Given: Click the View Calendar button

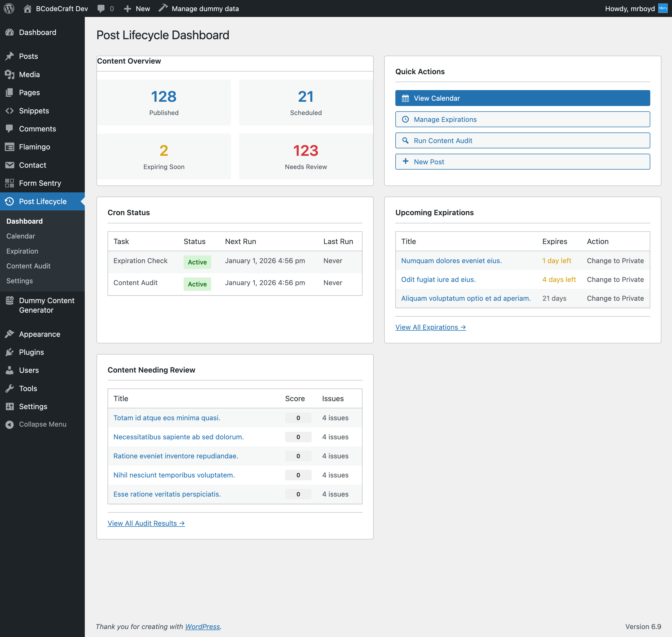Looking at the screenshot, I should point(523,98).
